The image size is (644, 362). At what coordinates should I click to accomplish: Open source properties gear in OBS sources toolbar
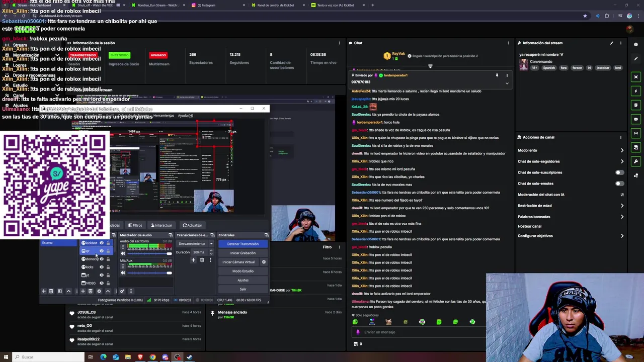(99, 291)
